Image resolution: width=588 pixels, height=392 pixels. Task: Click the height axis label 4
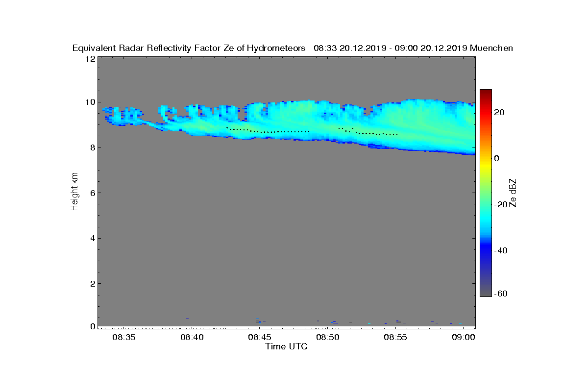92,238
